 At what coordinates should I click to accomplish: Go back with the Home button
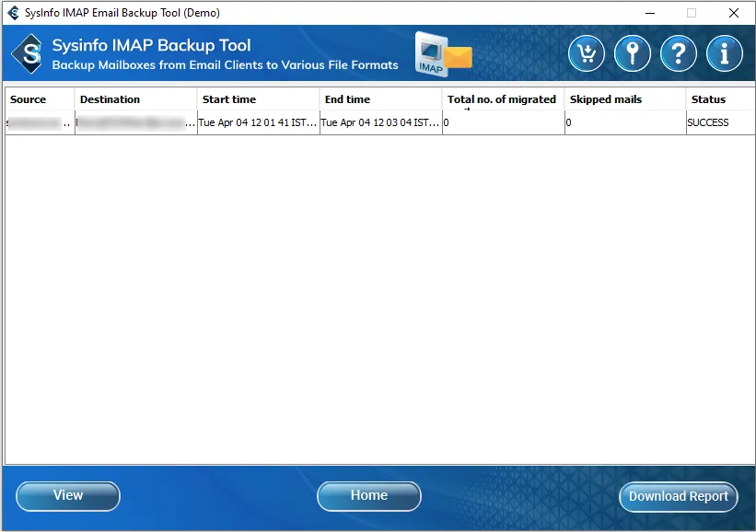click(368, 496)
